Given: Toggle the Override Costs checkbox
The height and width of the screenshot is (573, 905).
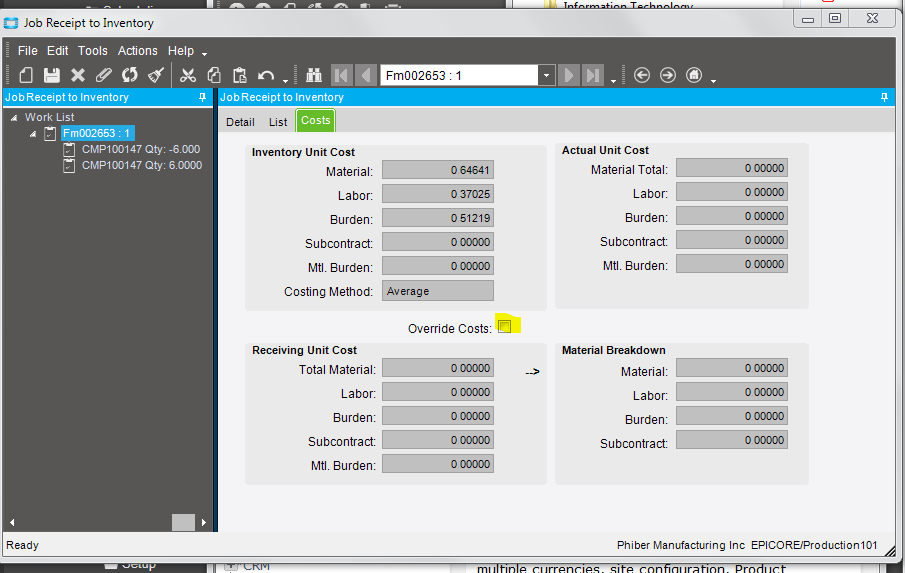Looking at the screenshot, I should pyautogui.click(x=505, y=327).
